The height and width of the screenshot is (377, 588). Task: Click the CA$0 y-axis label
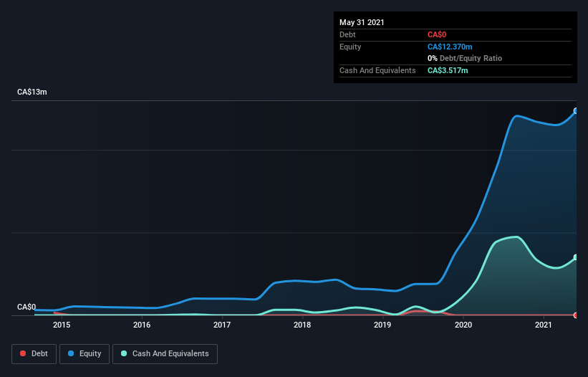coord(26,307)
